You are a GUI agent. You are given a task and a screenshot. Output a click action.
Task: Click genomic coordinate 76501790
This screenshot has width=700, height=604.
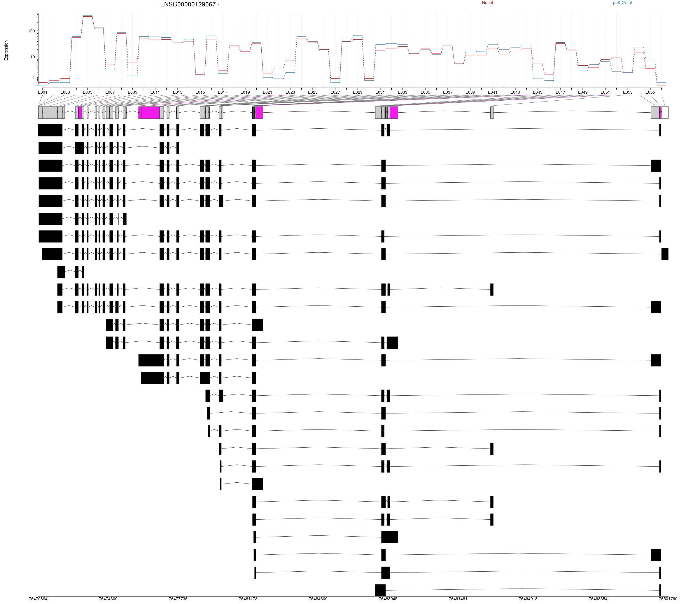click(x=668, y=599)
